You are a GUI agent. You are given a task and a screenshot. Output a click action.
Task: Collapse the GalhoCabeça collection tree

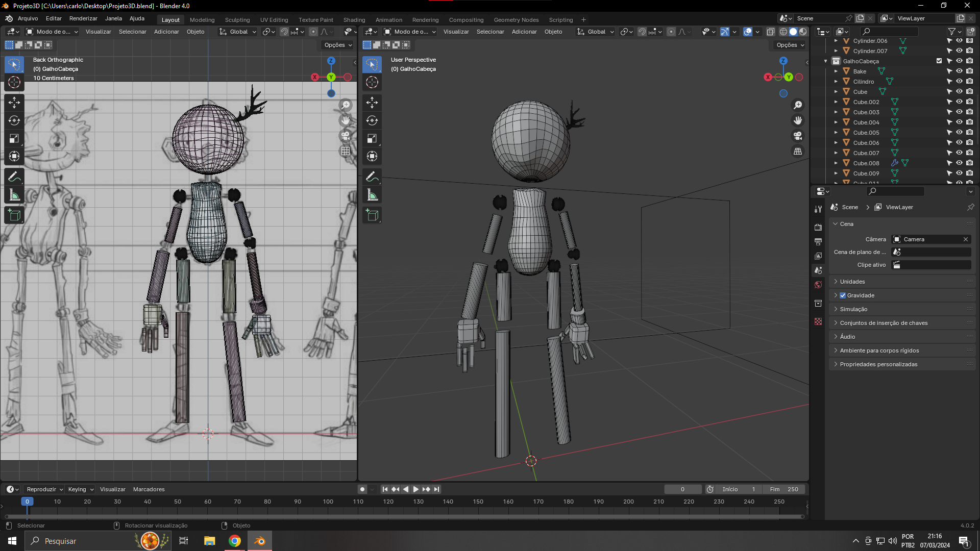tap(826, 61)
